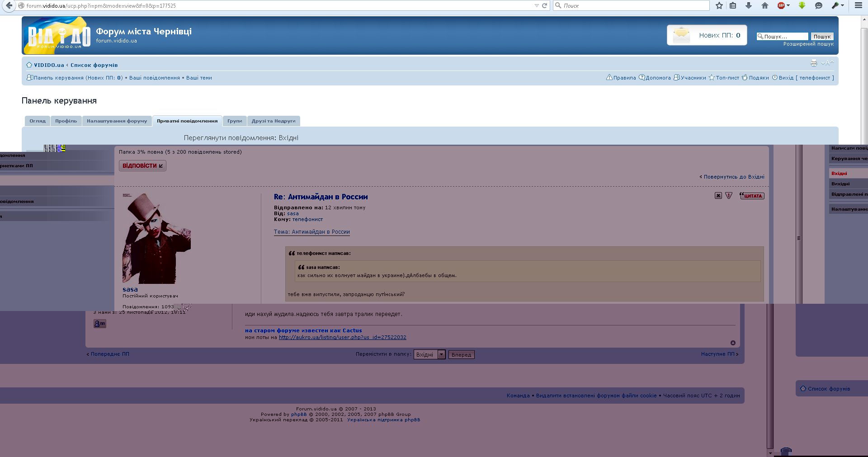Image resolution: width=868 pixels, height=457 pixels.
Task: Open the Firefox hamburger menu
Action: [858, 5]
